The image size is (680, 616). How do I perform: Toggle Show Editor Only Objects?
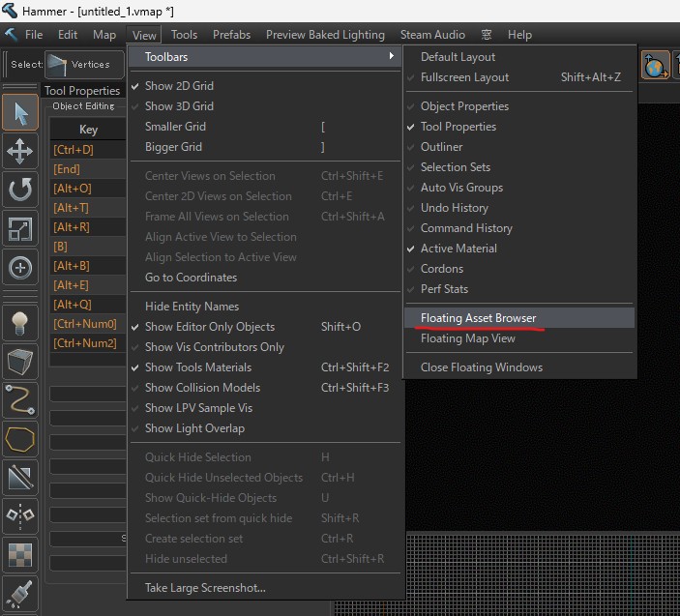(265, 327)
